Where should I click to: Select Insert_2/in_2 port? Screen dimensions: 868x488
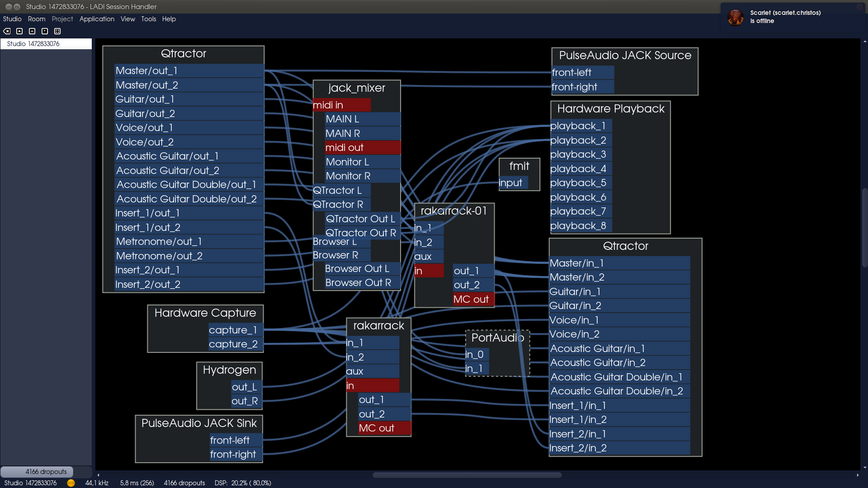coord(620,448)
